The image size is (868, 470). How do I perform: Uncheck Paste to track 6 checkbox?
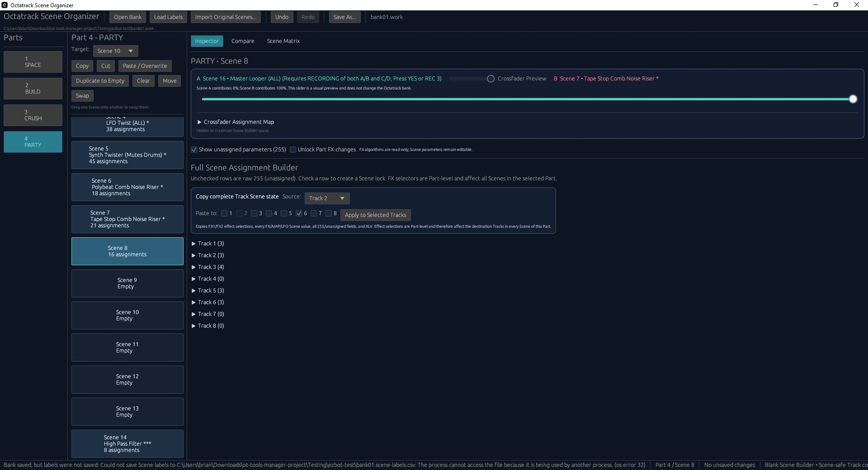click(299, 213)
